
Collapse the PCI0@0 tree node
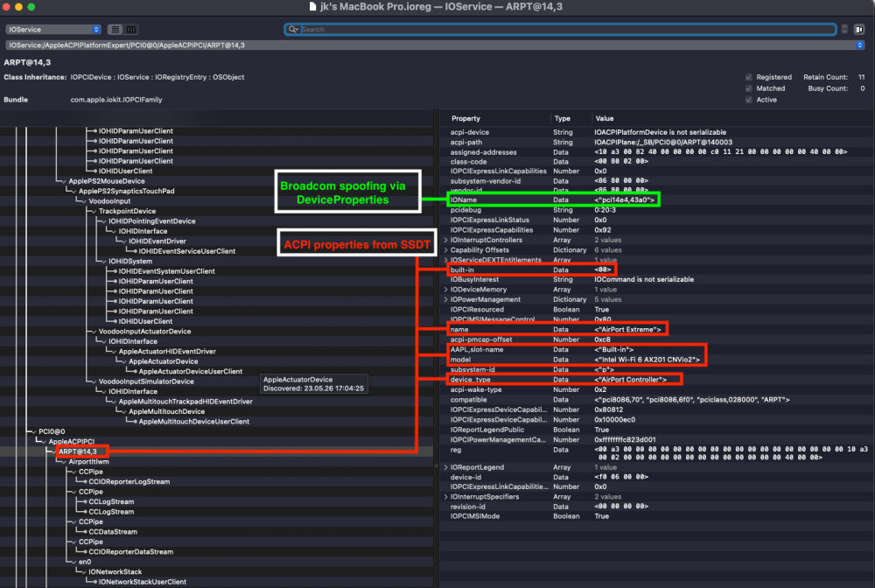coord(32,431)
